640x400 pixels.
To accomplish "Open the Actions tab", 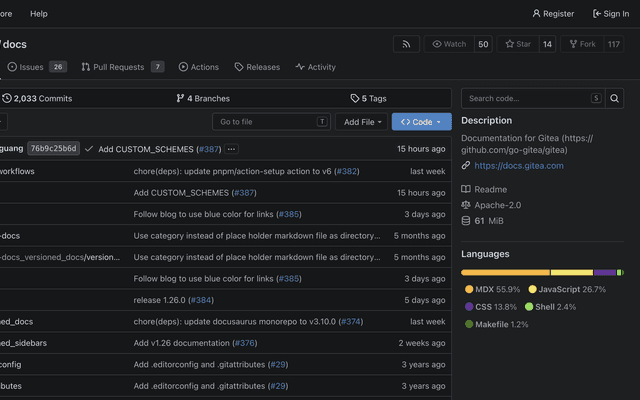I will coord(199,67).
